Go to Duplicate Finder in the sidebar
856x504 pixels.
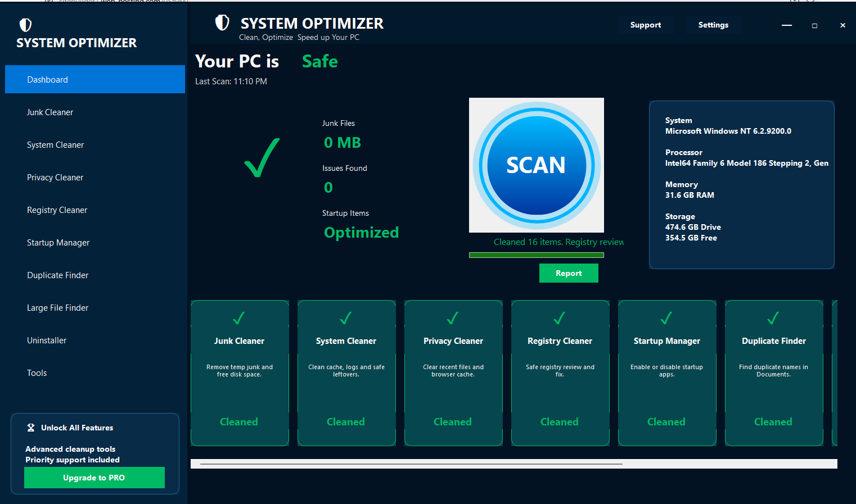tap(95, 275)
